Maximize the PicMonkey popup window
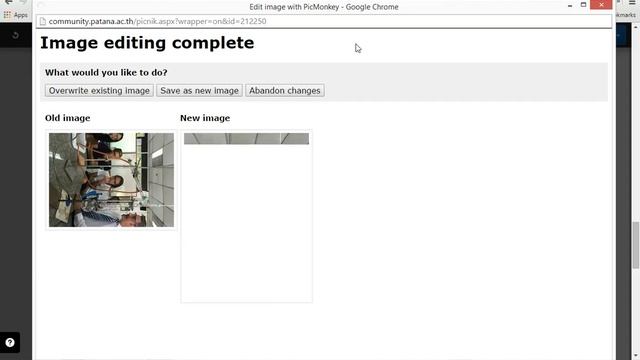This screenshot has width=640, height=360. (x=583, y=5)
